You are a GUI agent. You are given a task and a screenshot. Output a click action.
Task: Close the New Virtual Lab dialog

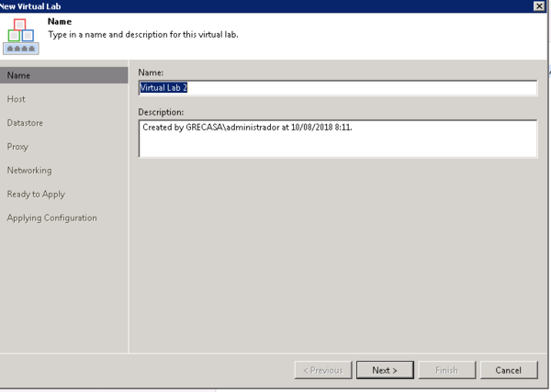[x=538, y=6]
